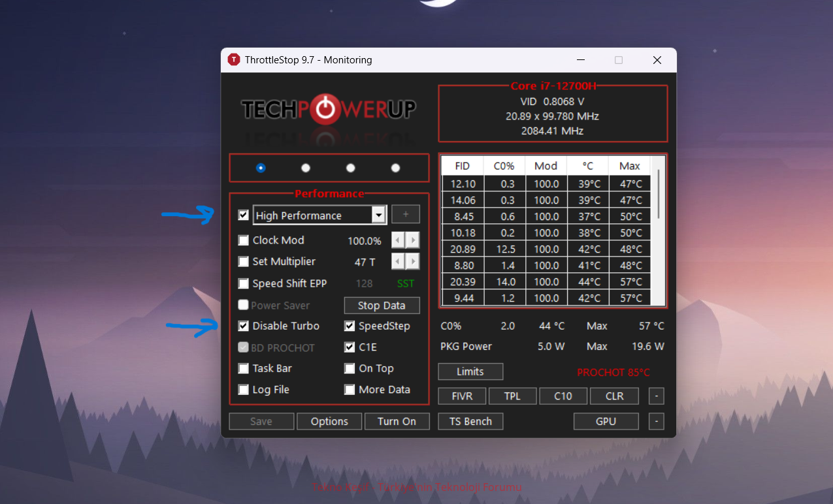Launch TS Bench
This screenshot has width=833, height=504.
[470, 421]
